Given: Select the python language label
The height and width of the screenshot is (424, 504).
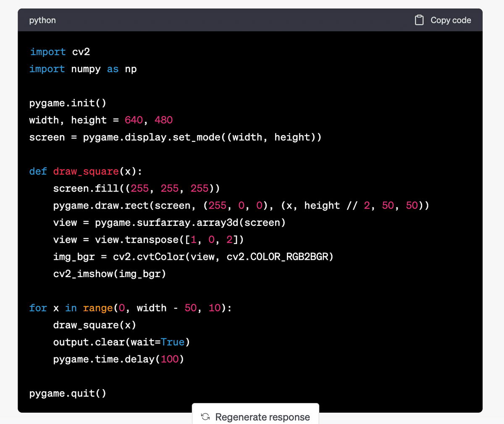Looking at the screenshot, I should 42,20.
